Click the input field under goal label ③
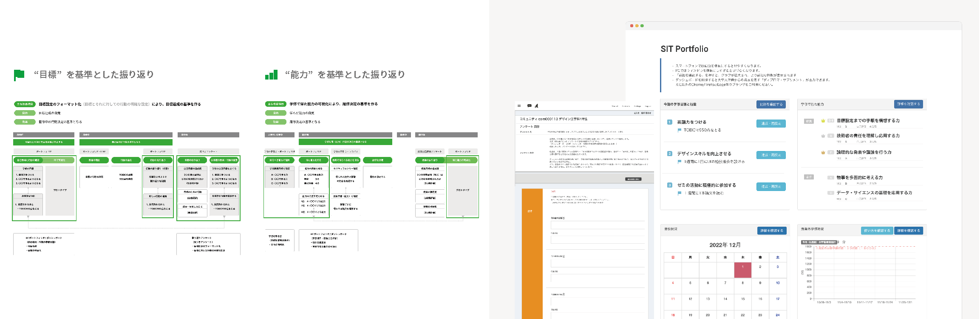This screenshot has height=319, width=980. pyautogui.click(x=598, y=302)
